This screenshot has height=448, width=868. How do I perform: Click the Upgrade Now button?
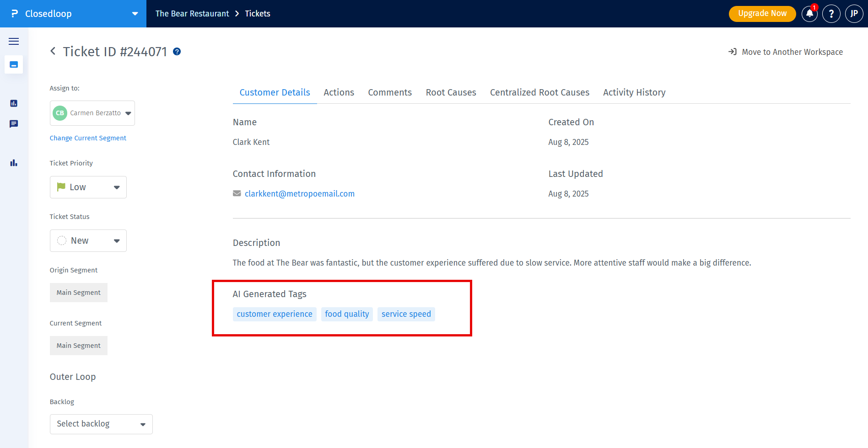pyautogui.click(x=762, y=14)
